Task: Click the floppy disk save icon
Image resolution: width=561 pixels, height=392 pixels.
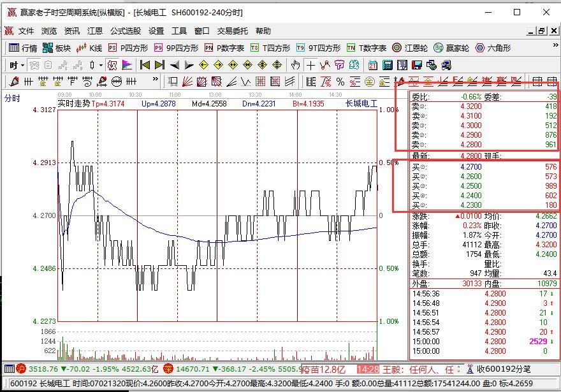Action: (417, 65)
